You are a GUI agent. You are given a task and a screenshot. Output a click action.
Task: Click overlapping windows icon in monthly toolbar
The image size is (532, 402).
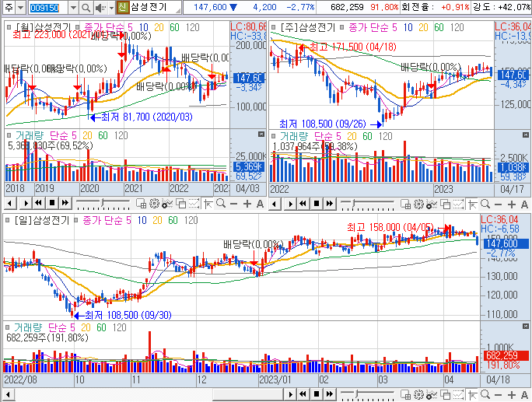click(181, 204)
